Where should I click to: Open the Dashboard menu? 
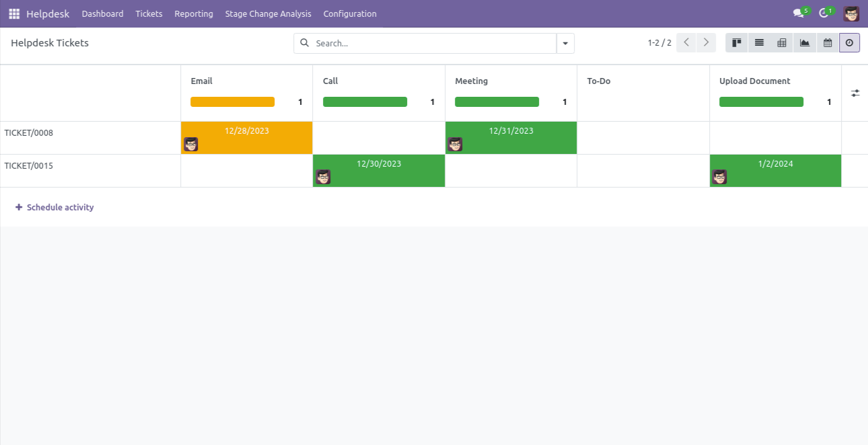pyautogui.click(x=103, y=13)
